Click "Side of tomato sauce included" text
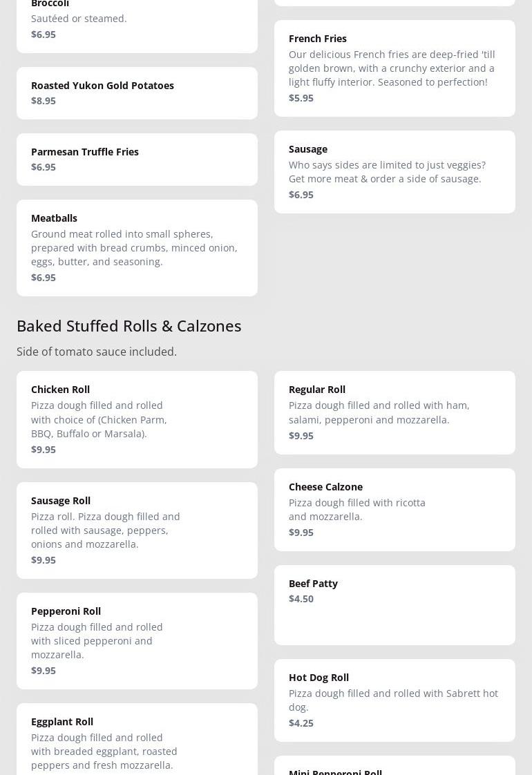The height and width of the screenshot is (775, 532). click(x=97, y=352)
